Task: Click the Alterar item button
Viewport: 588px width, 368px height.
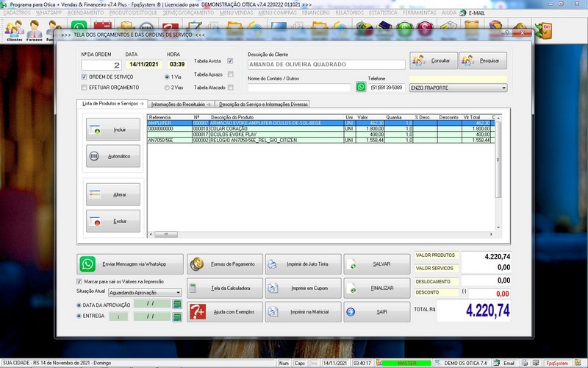Action: [113, 194]
